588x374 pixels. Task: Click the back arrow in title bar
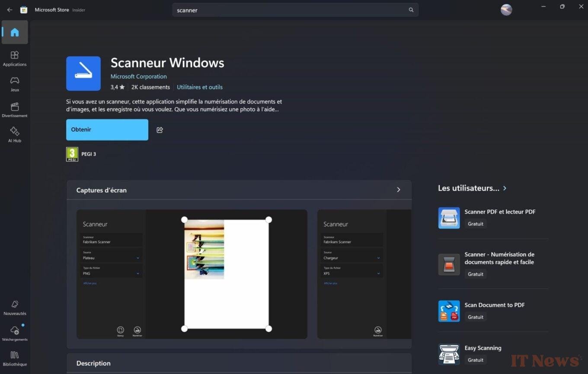coord(10,10)
